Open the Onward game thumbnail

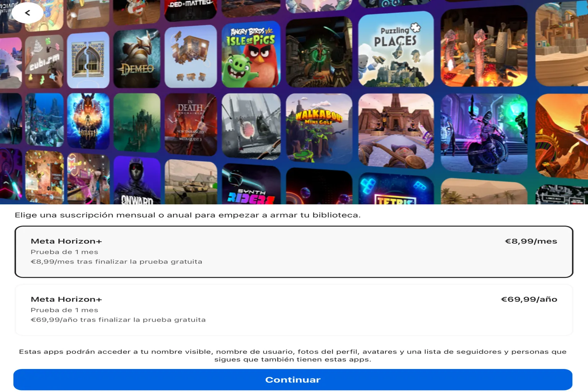click(137, 180)
